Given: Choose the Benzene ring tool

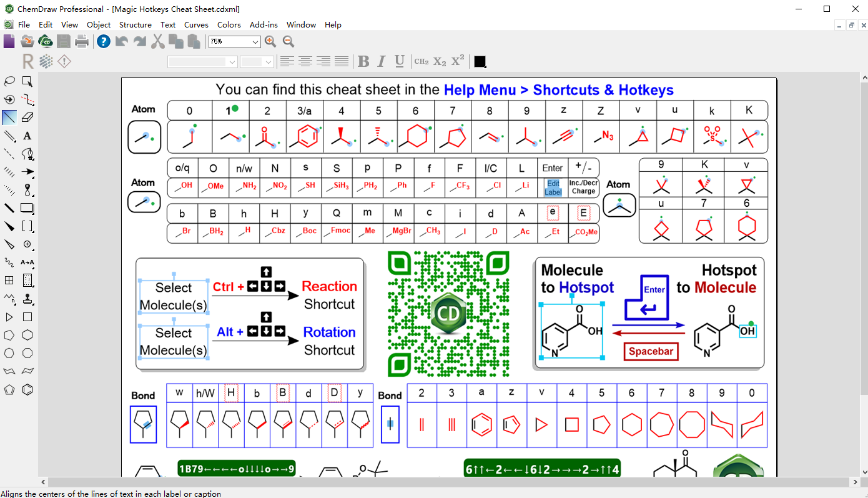Looking at the screenshot, I should click(27, 389).
